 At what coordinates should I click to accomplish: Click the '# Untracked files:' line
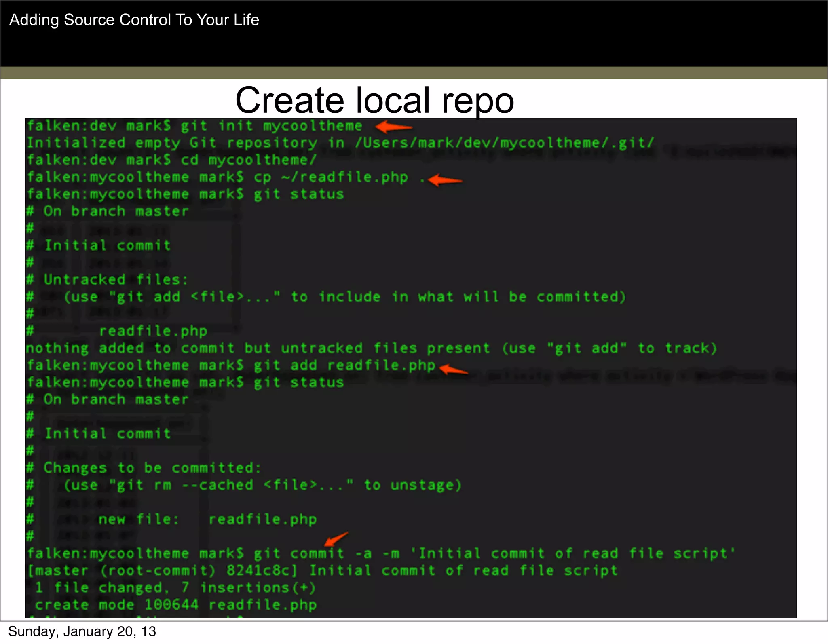[107, 279]
